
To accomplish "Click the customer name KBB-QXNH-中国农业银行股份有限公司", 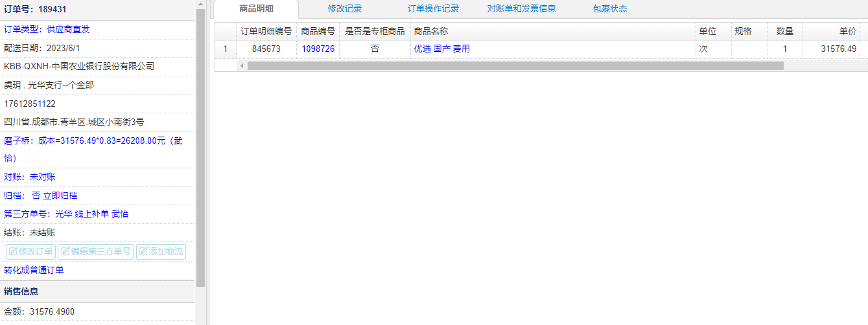I will pyautogui.click(x=79, y=66).
